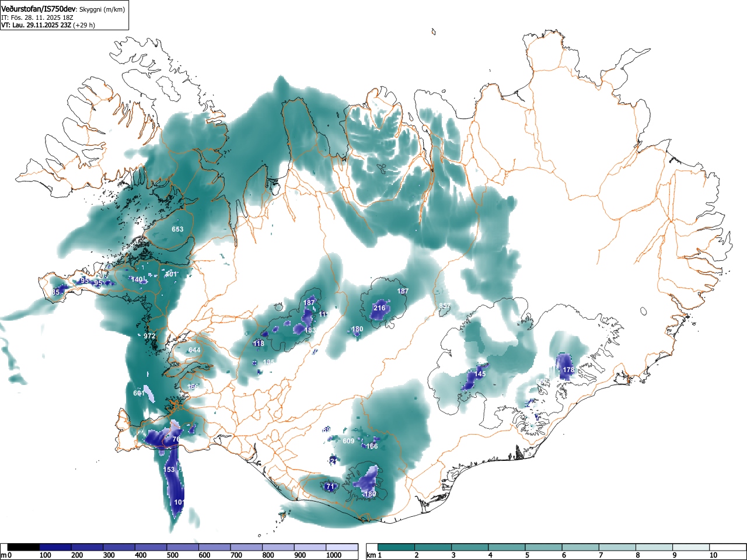The image size is (747, 560).
Task: Click the '1000' tick on meter legend
Action: (x=334, y=555)
